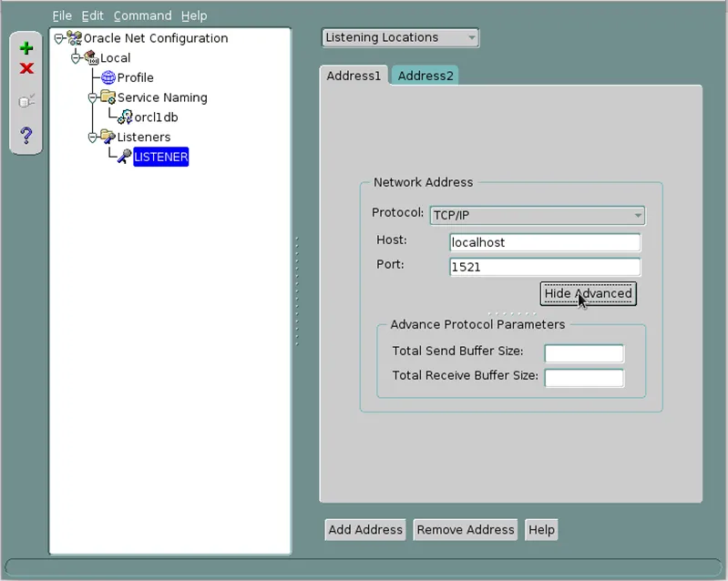Select the Profile tree item label
The height and width of the screenshot is (581, 728).
pos(135,77)
